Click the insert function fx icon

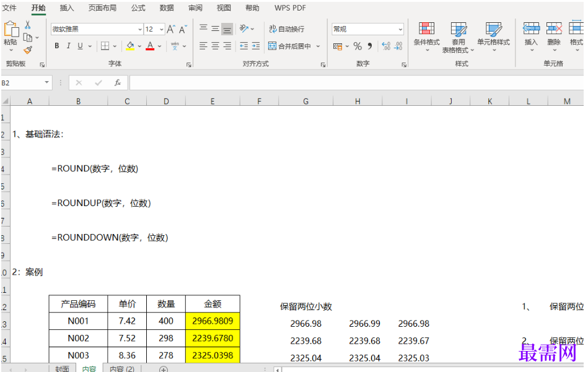(x=117, y=83)
